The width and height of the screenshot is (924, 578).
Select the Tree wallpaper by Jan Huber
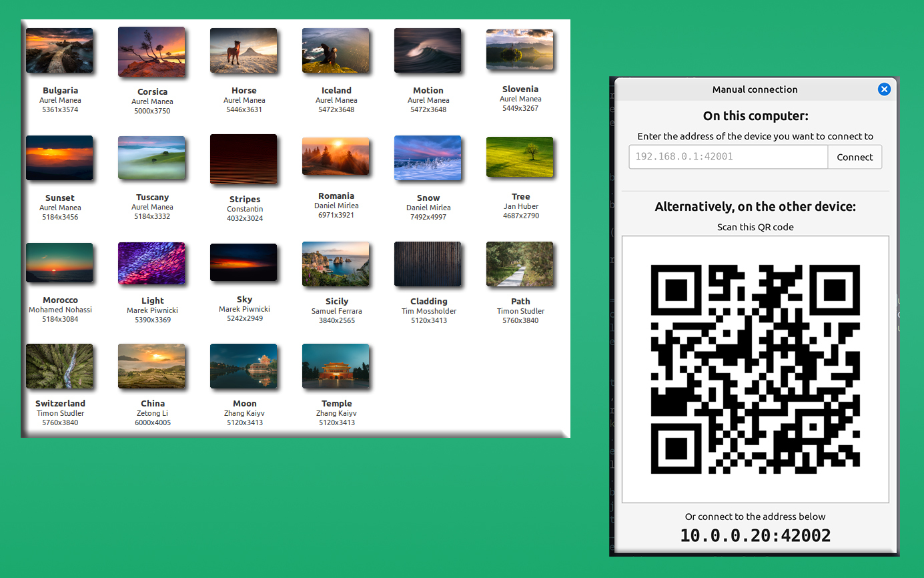520,158
